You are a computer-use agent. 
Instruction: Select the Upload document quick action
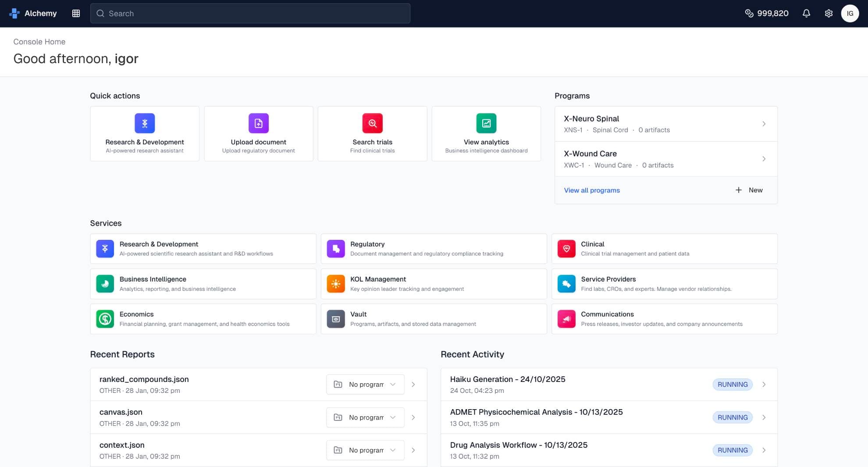point(258,133)
